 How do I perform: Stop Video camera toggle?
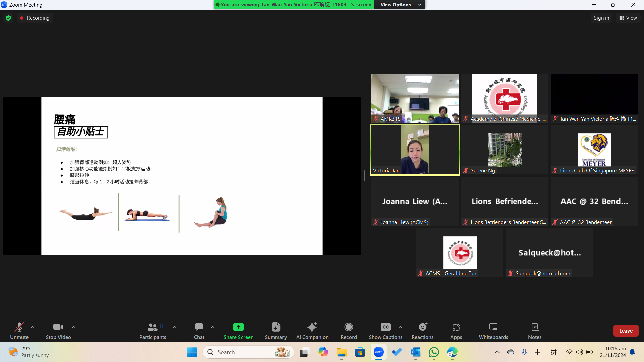[x=58, y=327]
